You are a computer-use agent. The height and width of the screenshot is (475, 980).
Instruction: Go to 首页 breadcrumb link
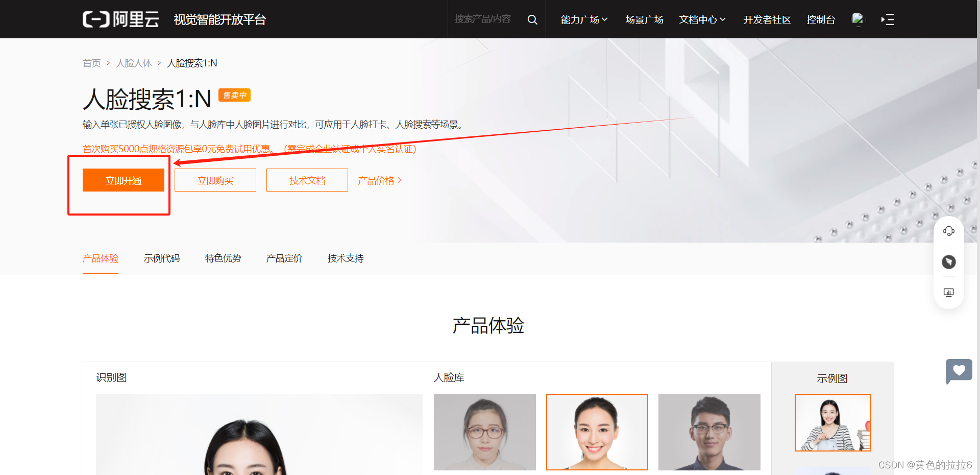(92, 63)
